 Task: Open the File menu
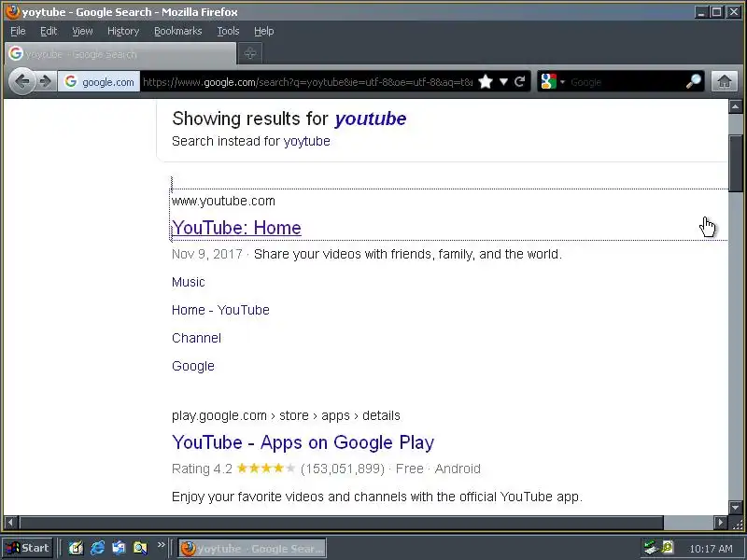tap(18, 31)
